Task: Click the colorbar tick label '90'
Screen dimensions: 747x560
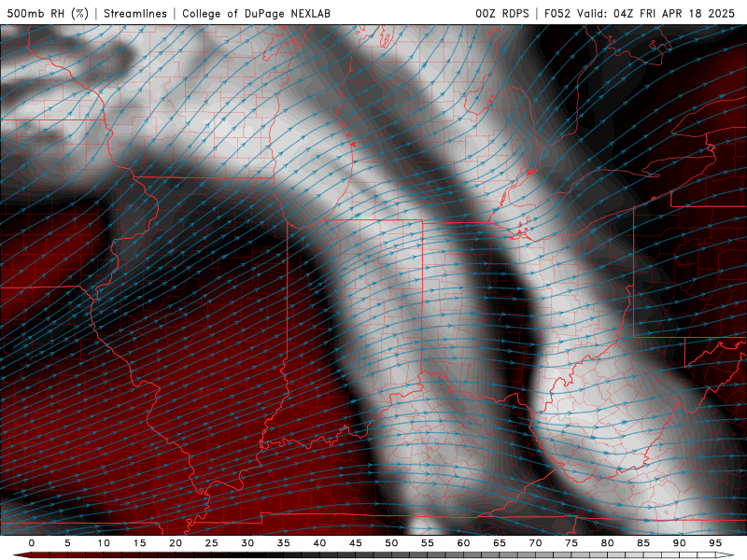Action: click(680, 543)
